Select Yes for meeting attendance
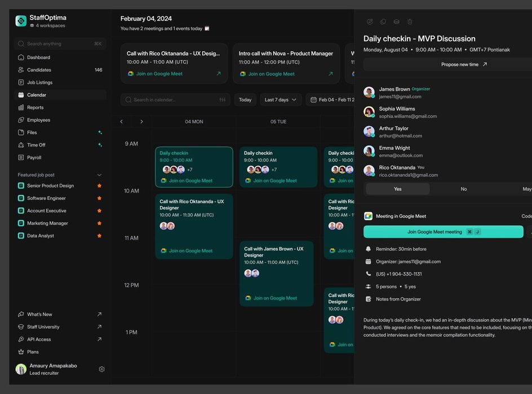 pos(397,189)
